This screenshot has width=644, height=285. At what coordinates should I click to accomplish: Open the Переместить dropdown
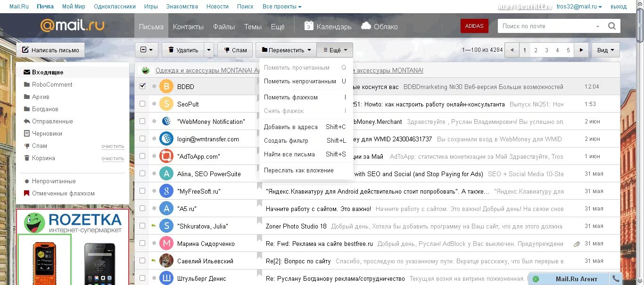tap(286, 50)
